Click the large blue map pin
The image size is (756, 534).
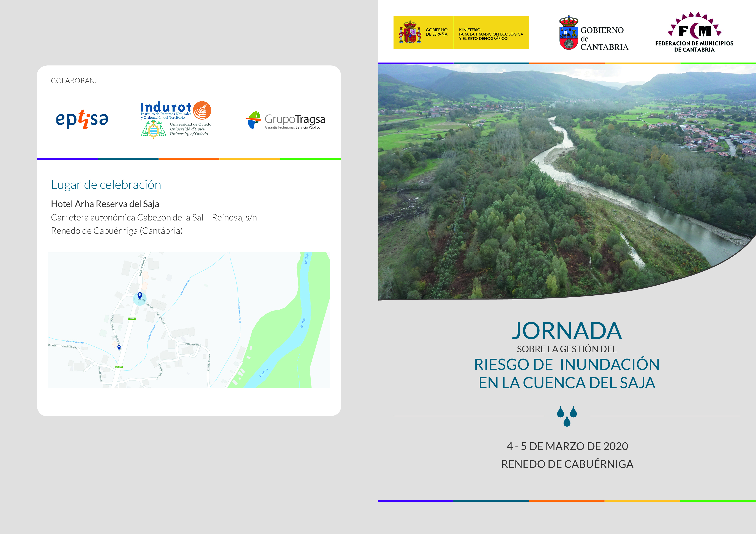[140, 295]
